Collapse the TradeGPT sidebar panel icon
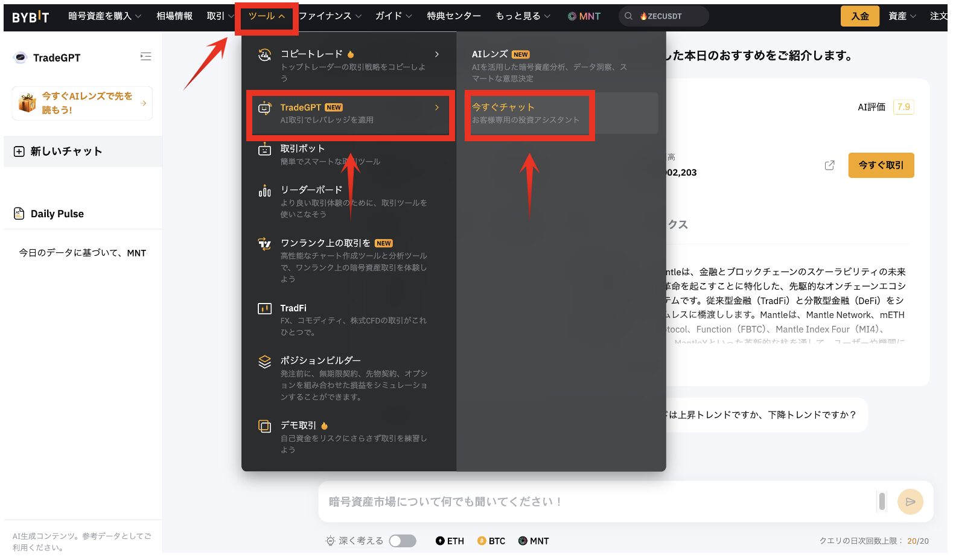The width and height of the screenshot is (956, 560). point(145,57)
